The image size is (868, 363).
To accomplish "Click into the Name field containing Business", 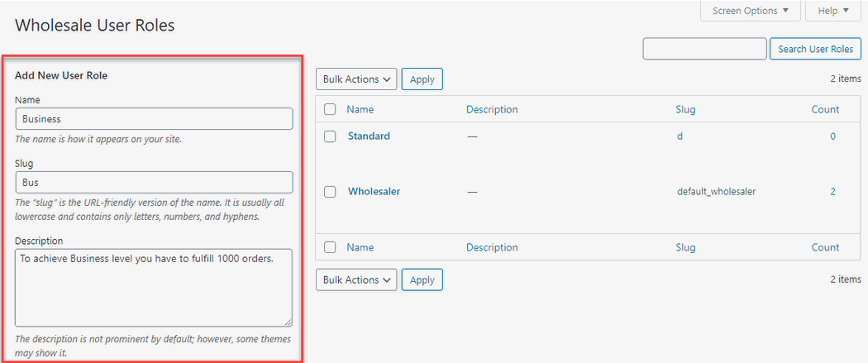I will [154, 118].
